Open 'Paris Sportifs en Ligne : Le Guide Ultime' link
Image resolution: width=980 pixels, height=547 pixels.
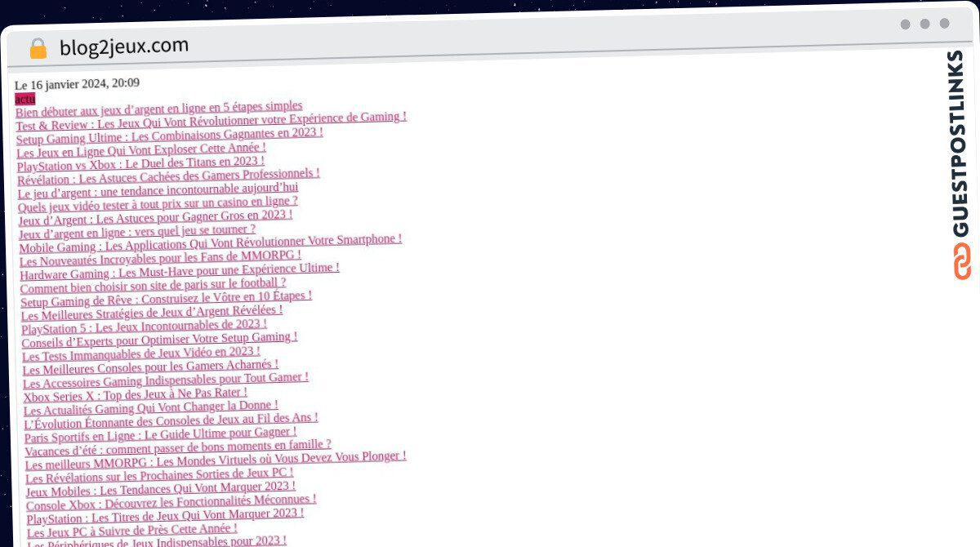pyautogui.click(x=161, y=436)
